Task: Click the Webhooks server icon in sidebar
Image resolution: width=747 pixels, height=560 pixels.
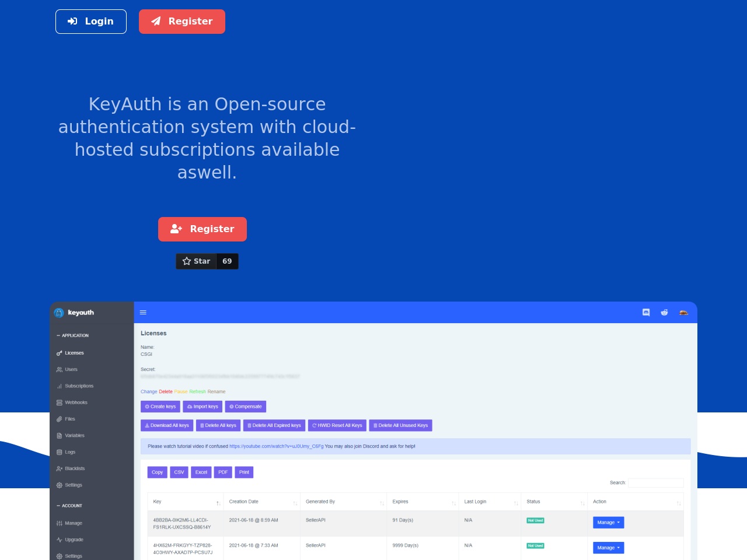Action: tap(59, 402)
